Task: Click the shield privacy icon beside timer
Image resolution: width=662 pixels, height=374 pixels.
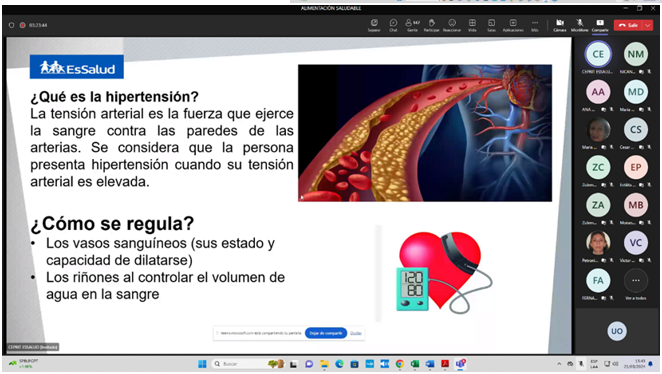Action: point(11,25)
